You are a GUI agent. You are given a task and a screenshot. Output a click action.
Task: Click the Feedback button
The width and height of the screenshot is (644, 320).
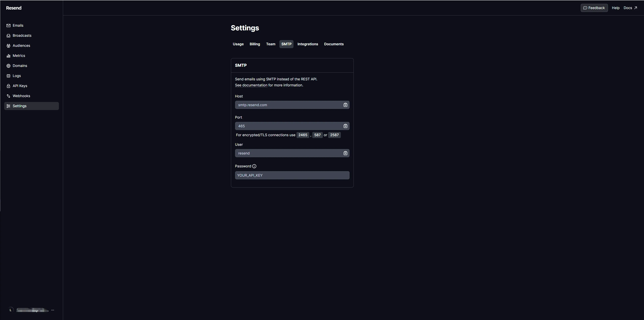click(x=594, y=8)
